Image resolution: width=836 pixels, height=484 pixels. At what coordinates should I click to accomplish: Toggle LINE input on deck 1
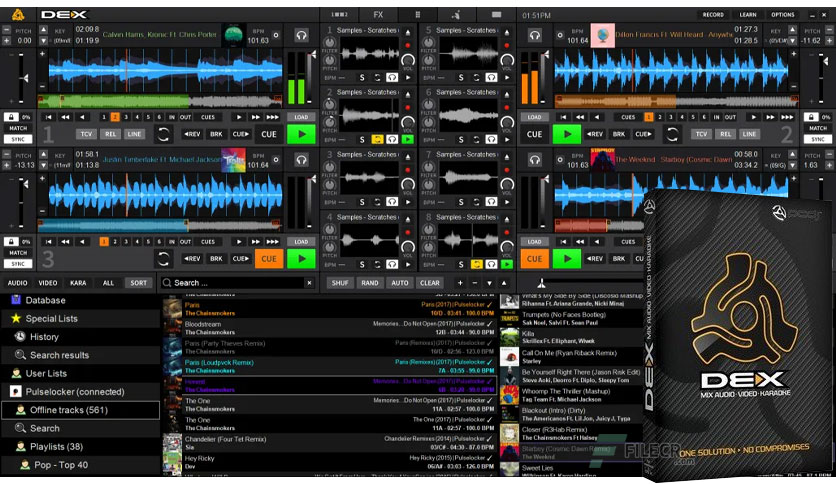point(134,134)
